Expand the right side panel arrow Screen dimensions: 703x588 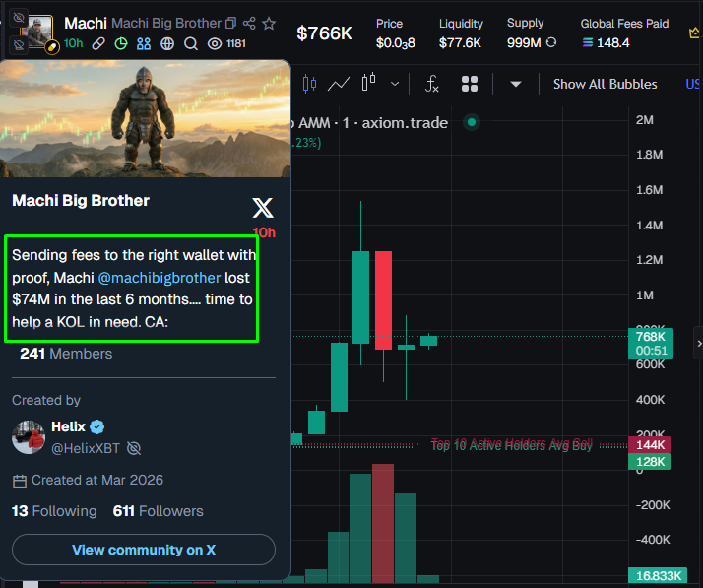point(698,344)
